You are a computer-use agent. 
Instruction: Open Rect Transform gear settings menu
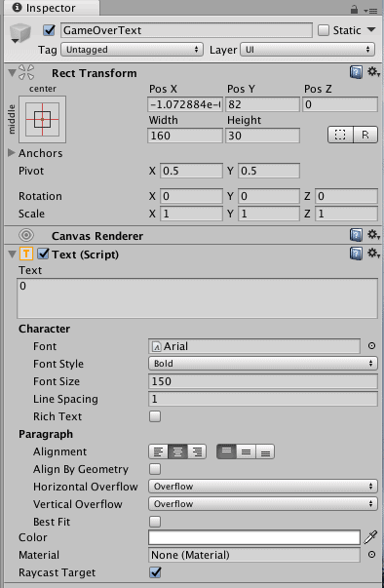[373, 72]
